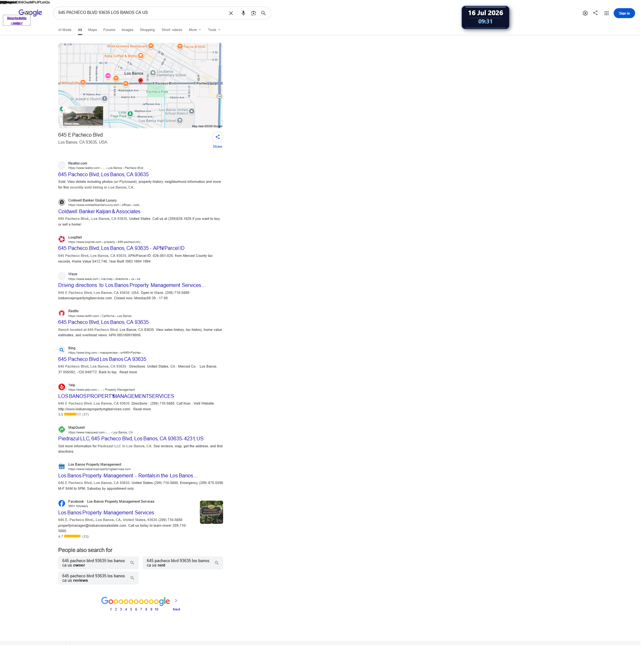Submit search with the magnifier icon
The width and height of the screenshot is (644, 645).
(265, 13)
